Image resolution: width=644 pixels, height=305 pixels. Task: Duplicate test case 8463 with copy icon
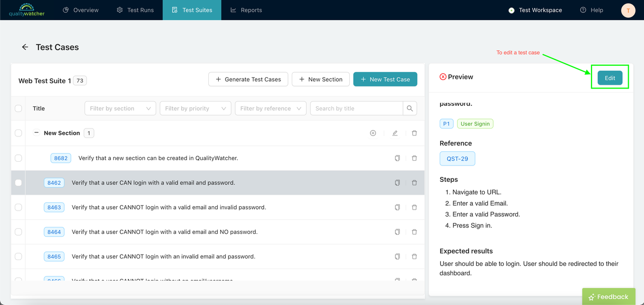coord(397,207)
